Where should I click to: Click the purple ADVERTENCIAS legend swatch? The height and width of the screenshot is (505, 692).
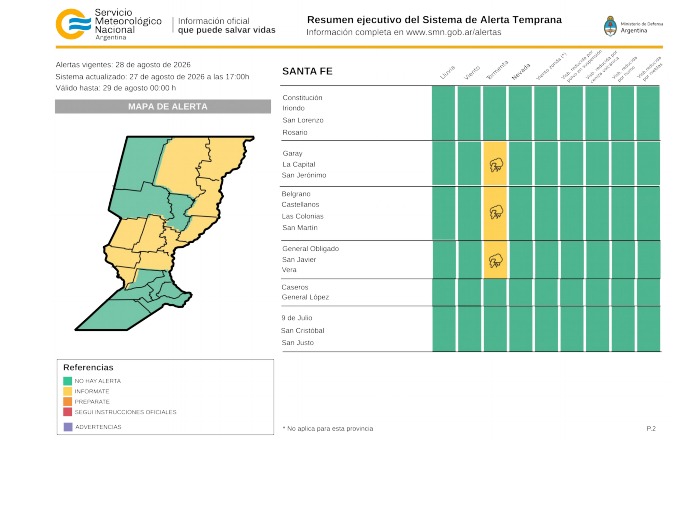pyautogui.click(x=68, y=427)
